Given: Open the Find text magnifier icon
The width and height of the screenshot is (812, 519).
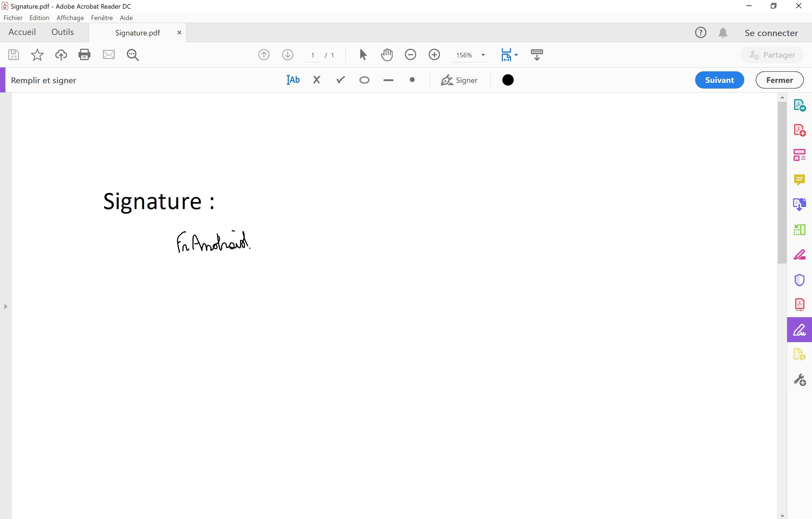Looking at the screenshot, I should pyautogui.click(x=133, y=55).
